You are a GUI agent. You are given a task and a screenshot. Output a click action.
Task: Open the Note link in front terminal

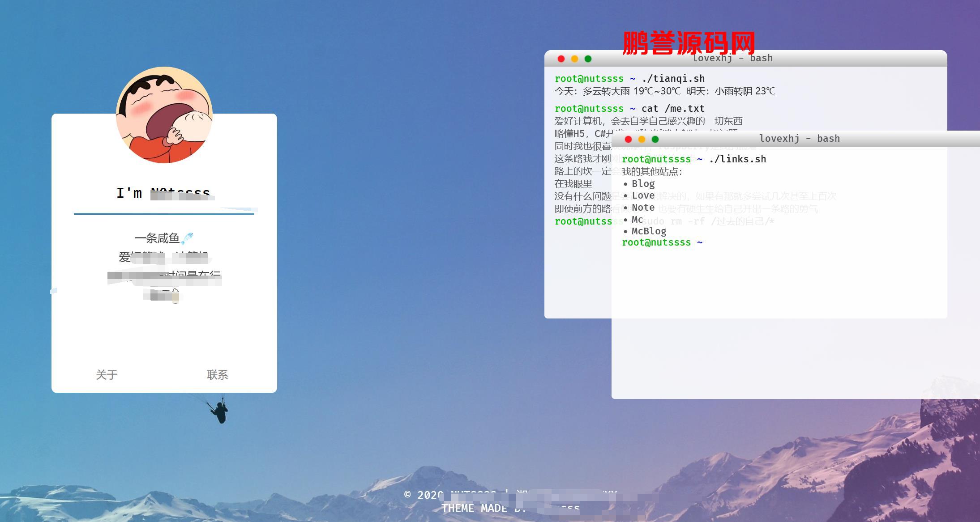click(643, 208)
